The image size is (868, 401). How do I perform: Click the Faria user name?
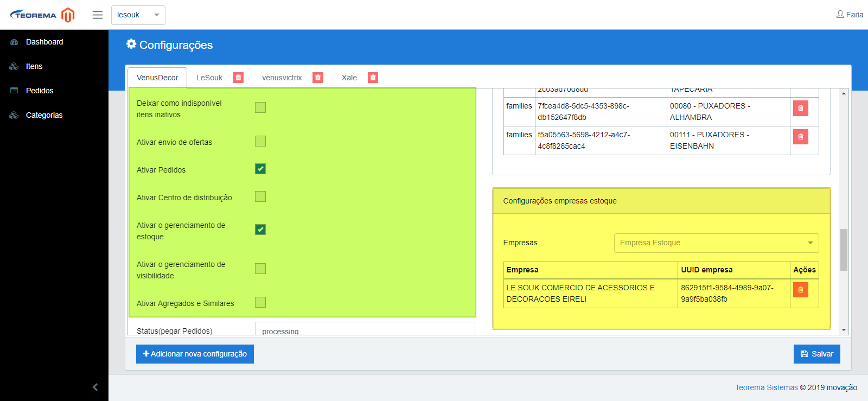(x=854, y=15)
